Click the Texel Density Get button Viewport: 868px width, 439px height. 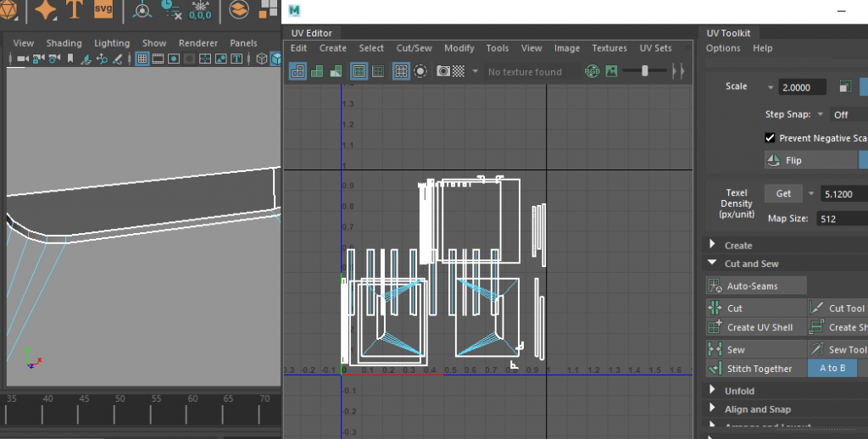click(783, 194)
